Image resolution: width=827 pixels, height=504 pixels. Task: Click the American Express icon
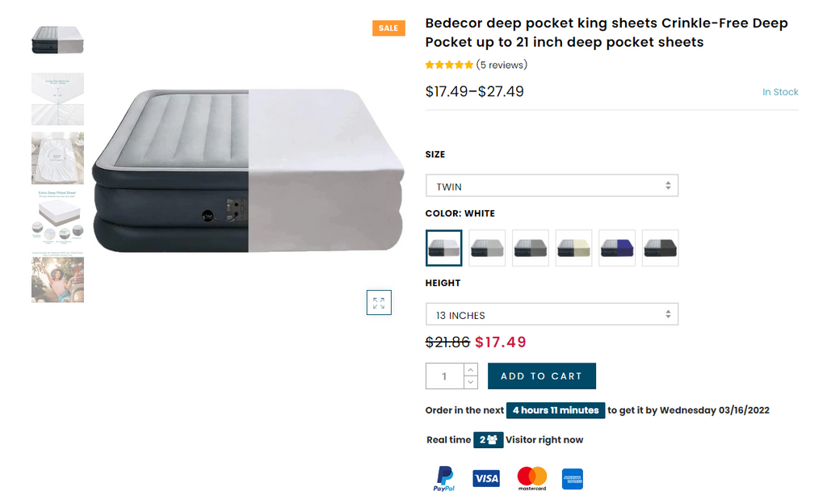tap(573, 479)
